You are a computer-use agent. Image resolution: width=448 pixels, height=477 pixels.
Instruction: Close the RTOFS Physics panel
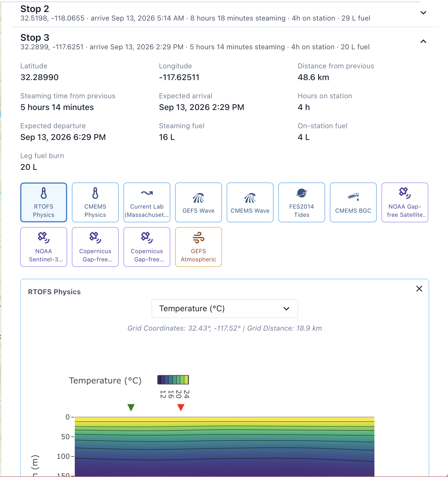(419, 289)
